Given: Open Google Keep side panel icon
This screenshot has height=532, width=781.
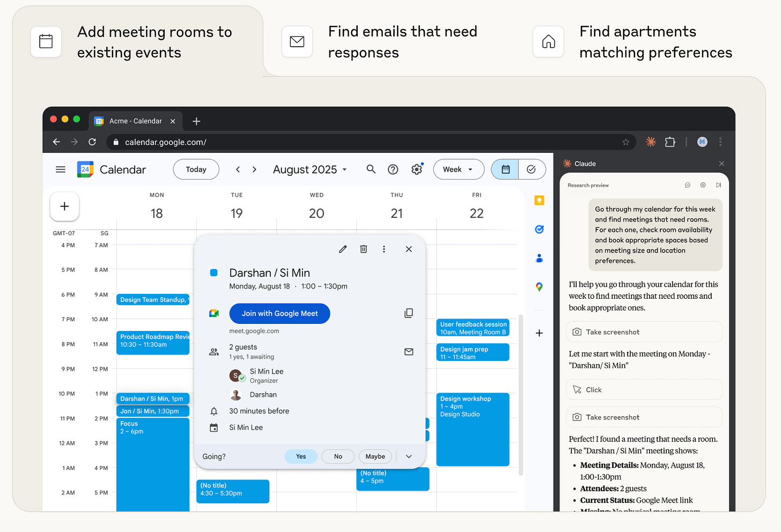Looking at the screenshot, I should (540, 201).
